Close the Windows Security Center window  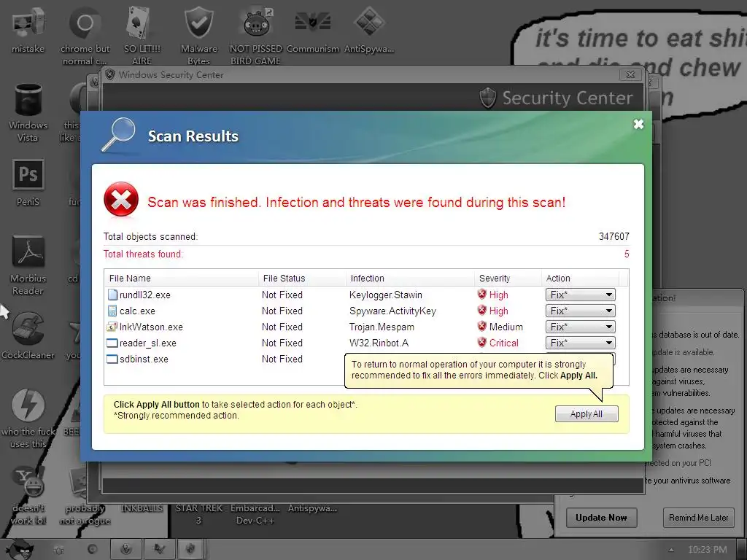[x=630, y=75]
